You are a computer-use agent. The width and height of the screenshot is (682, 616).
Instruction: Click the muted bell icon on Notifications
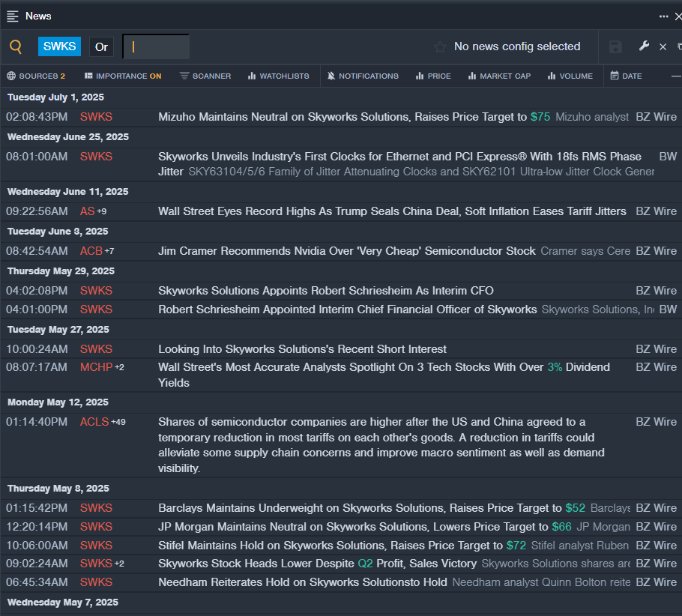click(x=331, y=76)
